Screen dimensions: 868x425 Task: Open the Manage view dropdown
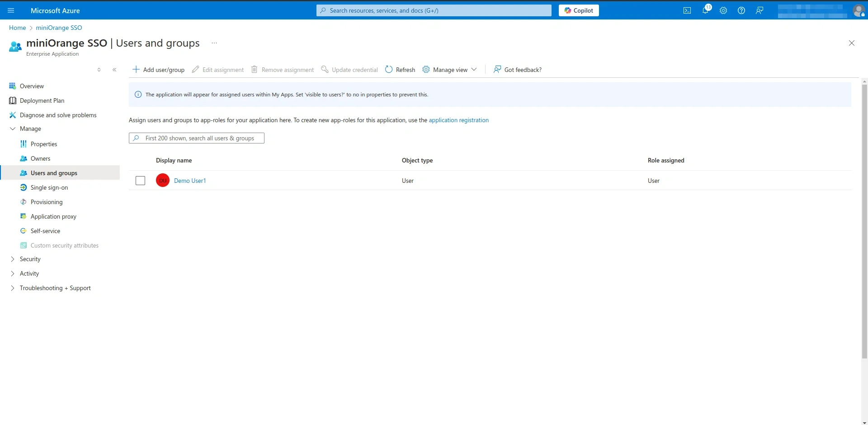(x=449, y=69)
